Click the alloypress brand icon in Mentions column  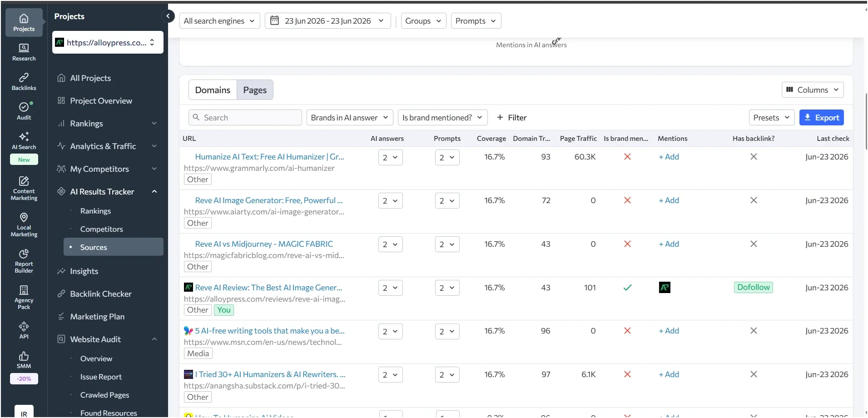tap(665, 288)
